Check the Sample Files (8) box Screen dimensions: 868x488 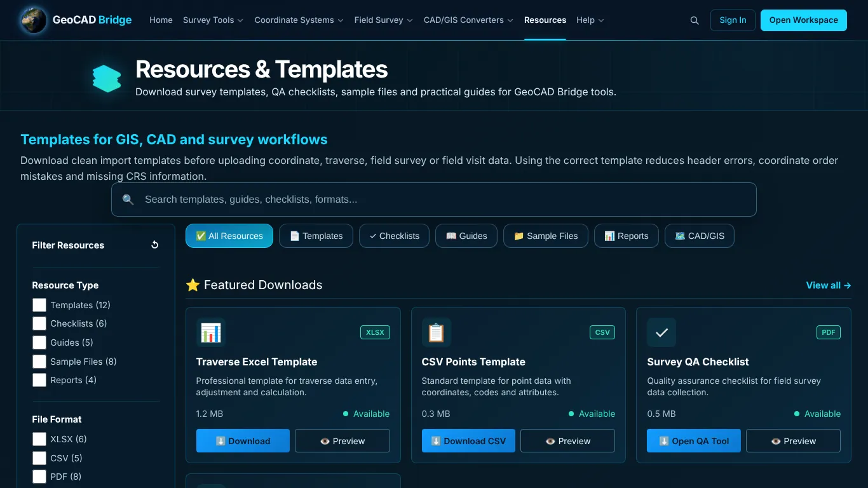coord(39,362)
